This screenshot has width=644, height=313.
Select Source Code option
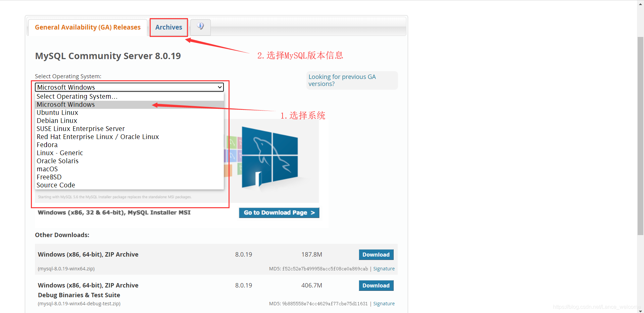[129, 185]
